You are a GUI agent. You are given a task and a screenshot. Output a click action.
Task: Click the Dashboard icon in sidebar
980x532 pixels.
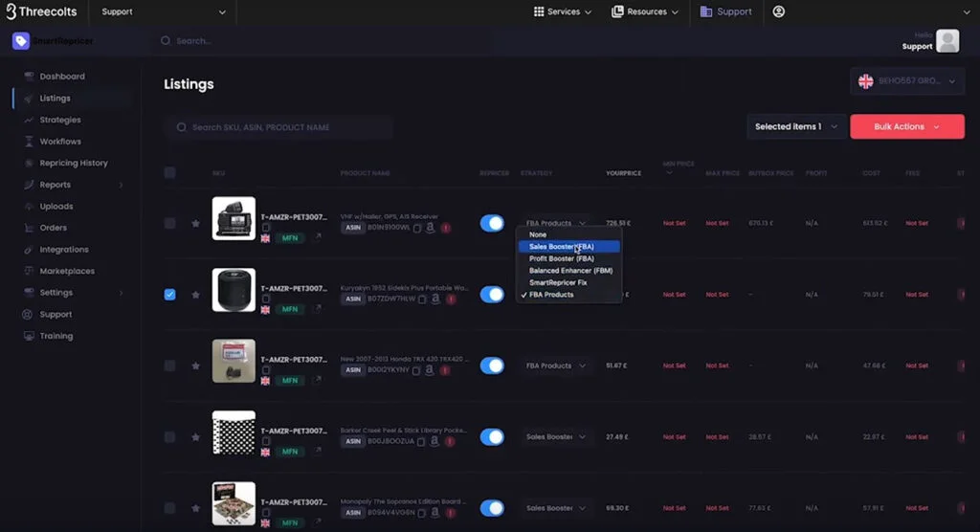coord(30,77)
